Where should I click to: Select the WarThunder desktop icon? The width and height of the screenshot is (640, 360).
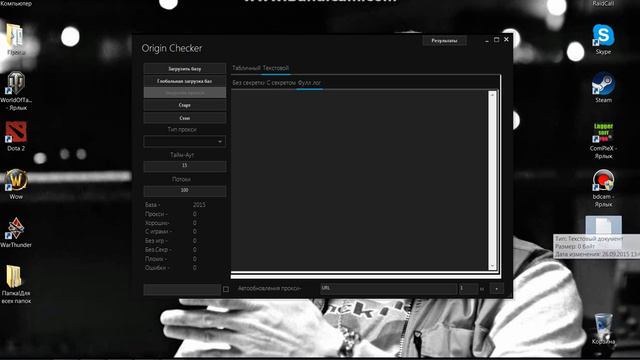click(16, 232)
